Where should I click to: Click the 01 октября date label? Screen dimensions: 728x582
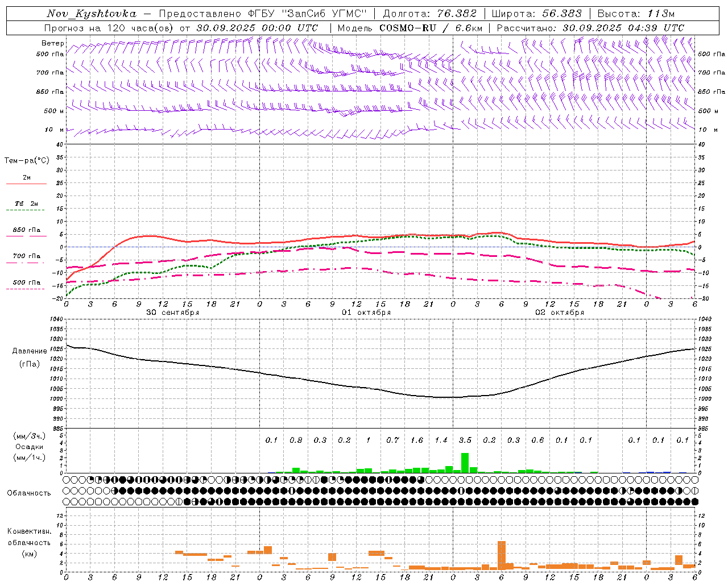point(366,313)
